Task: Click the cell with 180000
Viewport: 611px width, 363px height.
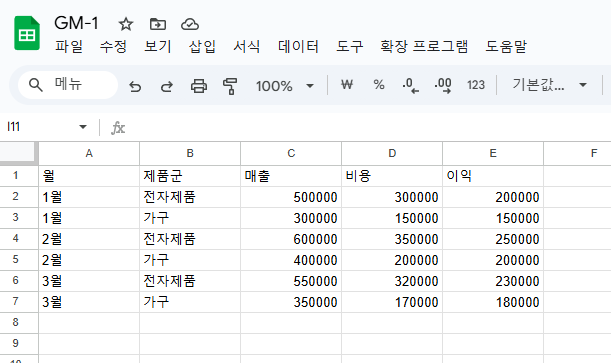Action: click(493, 302)
